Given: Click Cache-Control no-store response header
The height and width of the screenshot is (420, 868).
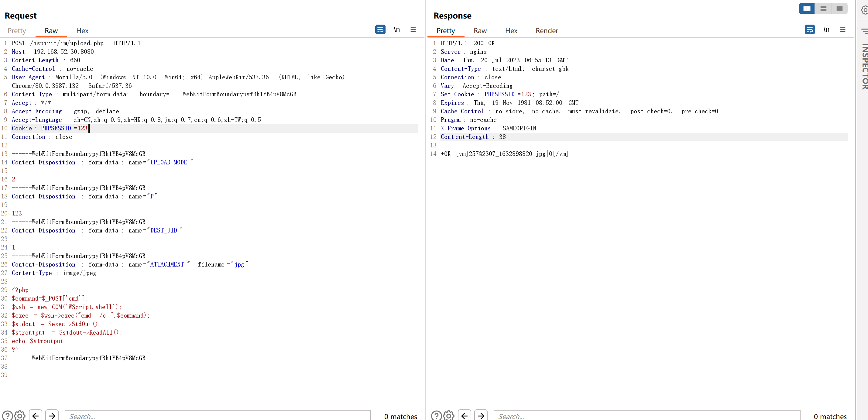Looking at the screenshot, I should 579,111.
